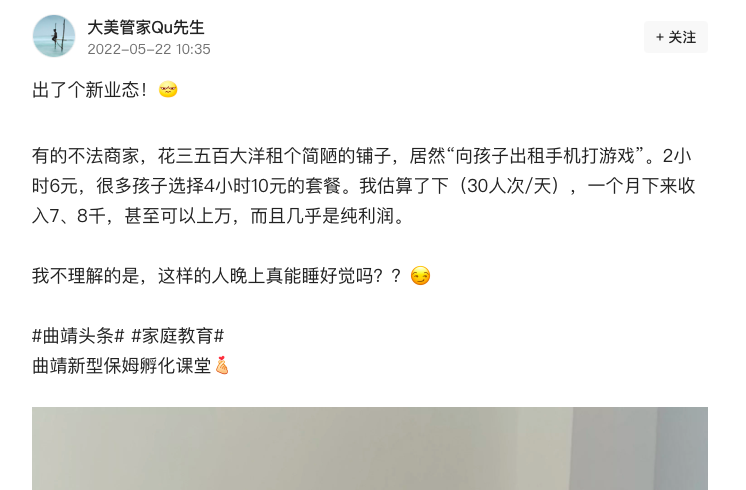Open 大美管家Qu先生 profile name

click(146, 28)
